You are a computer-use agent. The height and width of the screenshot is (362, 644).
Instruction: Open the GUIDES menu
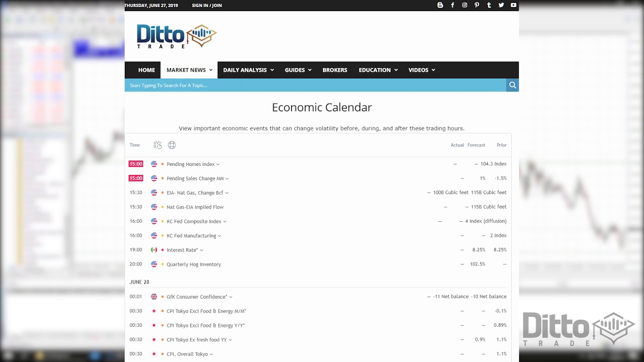pos(298,70)
